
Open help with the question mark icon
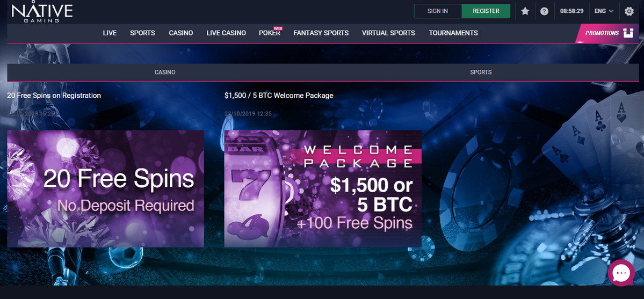[x=544, y=11]
